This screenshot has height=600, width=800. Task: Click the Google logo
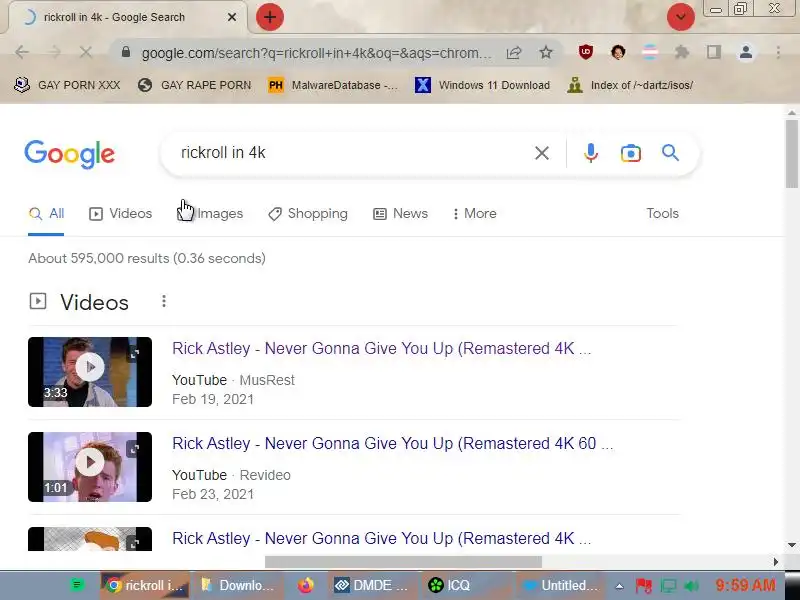(x=69, y=154)
